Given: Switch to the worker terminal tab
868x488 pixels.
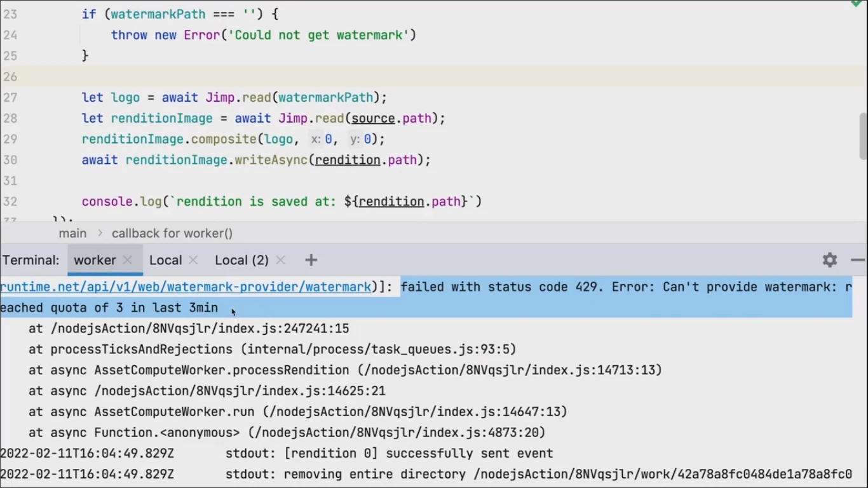Looking at the screenshot, I should pyautogui.click(x=95, y=260).
